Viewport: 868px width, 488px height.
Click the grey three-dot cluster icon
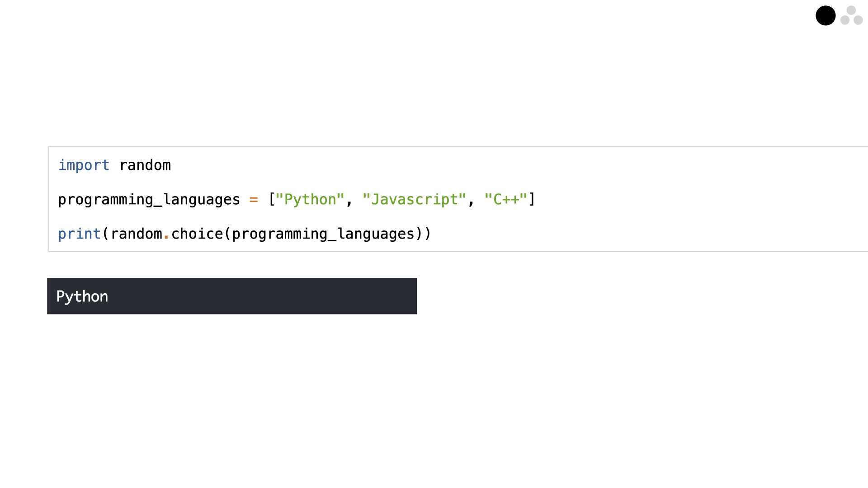[852, 15]
